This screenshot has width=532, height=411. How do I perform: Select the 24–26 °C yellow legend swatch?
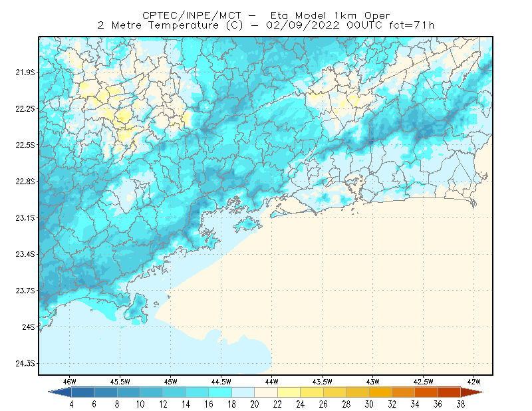tap(312, 392)
